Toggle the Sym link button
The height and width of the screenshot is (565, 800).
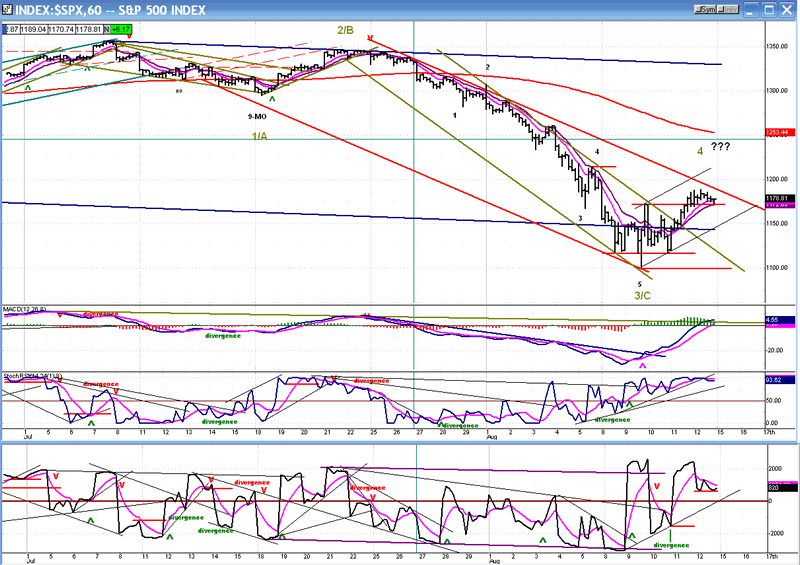tap(705, 9)
